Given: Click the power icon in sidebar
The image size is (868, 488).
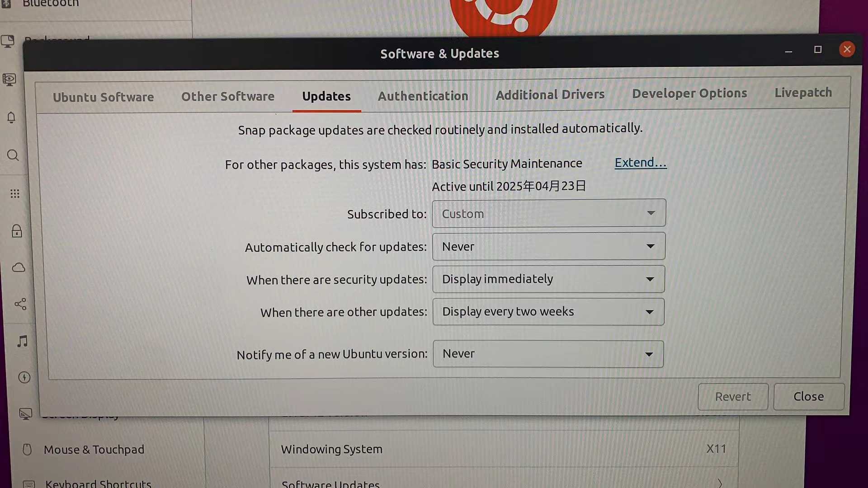Looking at the screenshot, I should tap(24, 377).
